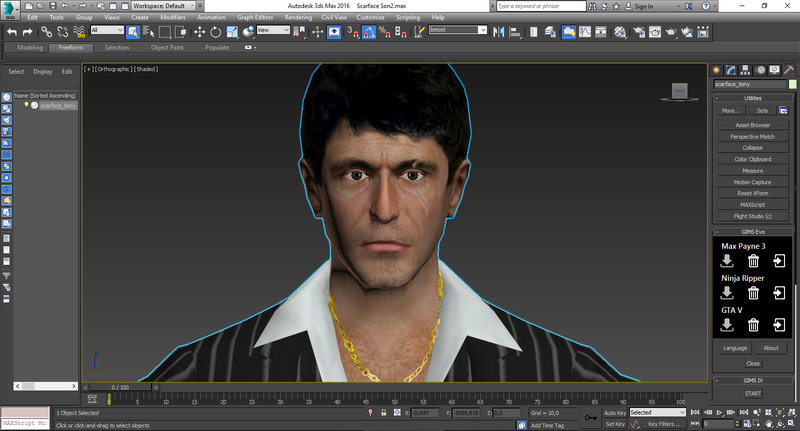The width and height of the screenshot is (800, 431).
Task: Click the Ninja Ripper trash icon
Action: [x=753, y=293]
